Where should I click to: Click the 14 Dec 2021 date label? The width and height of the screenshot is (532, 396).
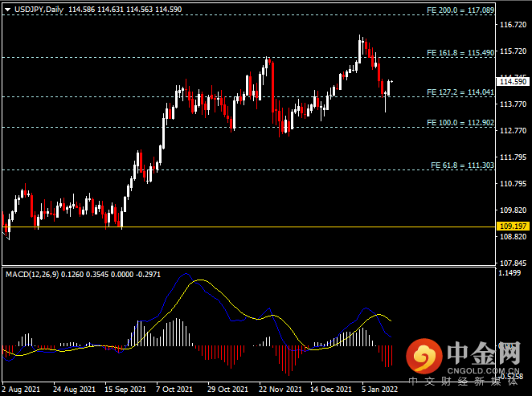[331, 390]
